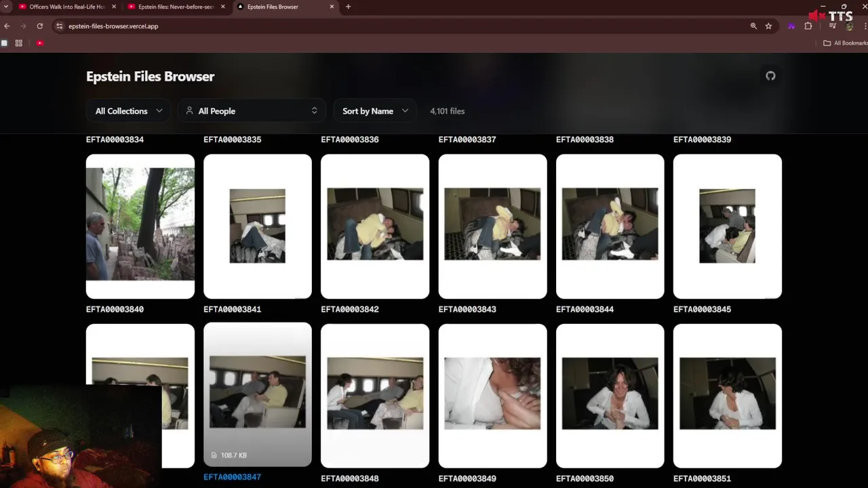The image size is (868, 488).
Task: Open the GitHub repository icon
Action: tap(770, 76)
